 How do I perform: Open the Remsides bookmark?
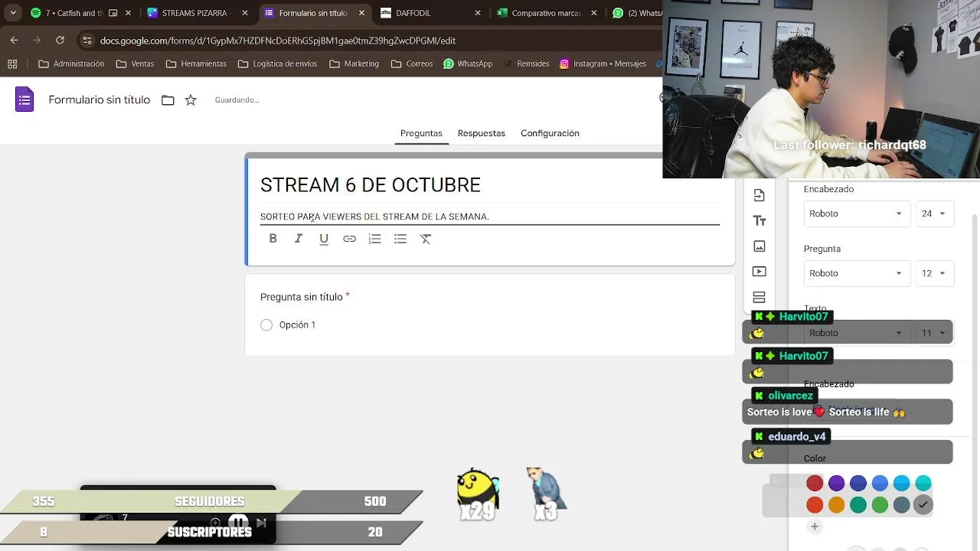click(525, 64)
